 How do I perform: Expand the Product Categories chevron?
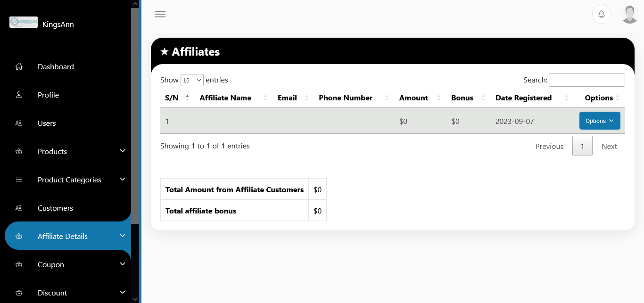[x=123, y=179]
